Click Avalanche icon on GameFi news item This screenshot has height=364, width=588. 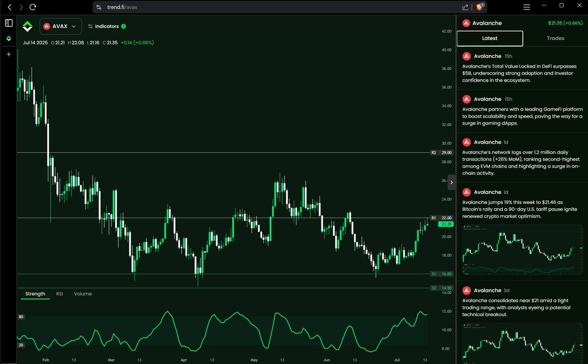(x=466, y=99)
